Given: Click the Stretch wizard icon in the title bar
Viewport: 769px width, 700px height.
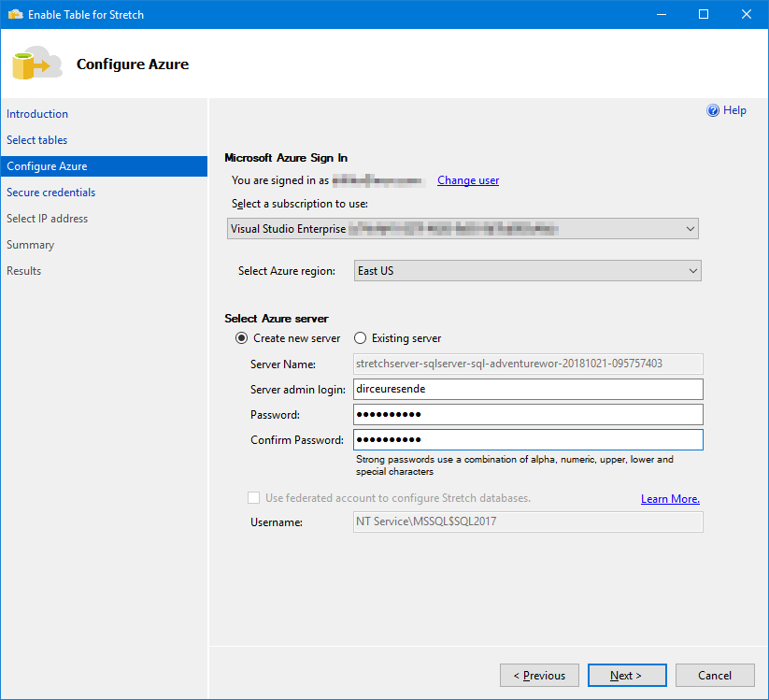Looking at the screenshot, I should click(x=15, y=14).
